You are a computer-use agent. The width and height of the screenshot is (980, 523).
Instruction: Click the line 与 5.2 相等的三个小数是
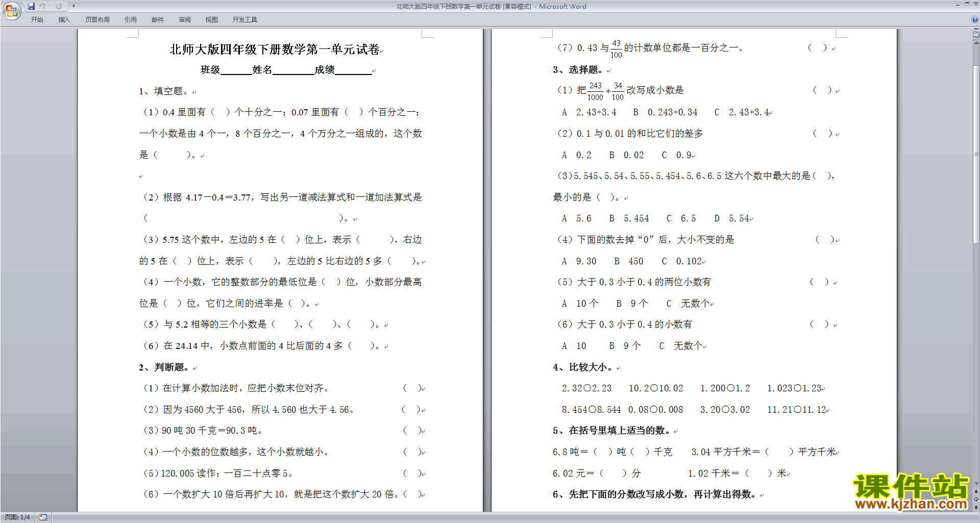(x=262, y=325)
